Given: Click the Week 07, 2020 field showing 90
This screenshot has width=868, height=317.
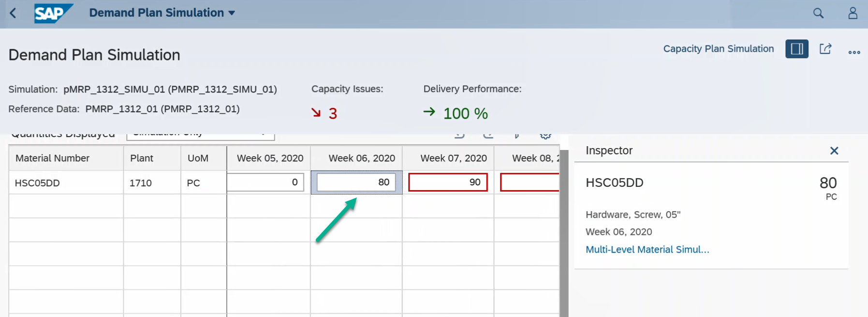Looking at the screenshot, I should pos(448,182).
